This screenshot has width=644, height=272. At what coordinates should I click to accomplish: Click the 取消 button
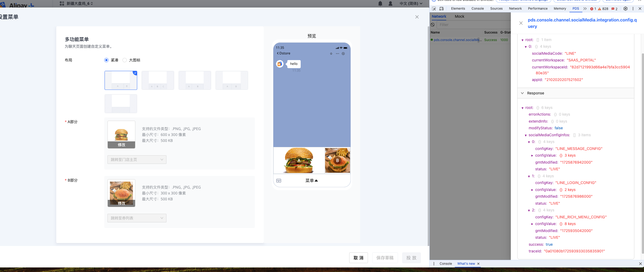click(359, 258)
